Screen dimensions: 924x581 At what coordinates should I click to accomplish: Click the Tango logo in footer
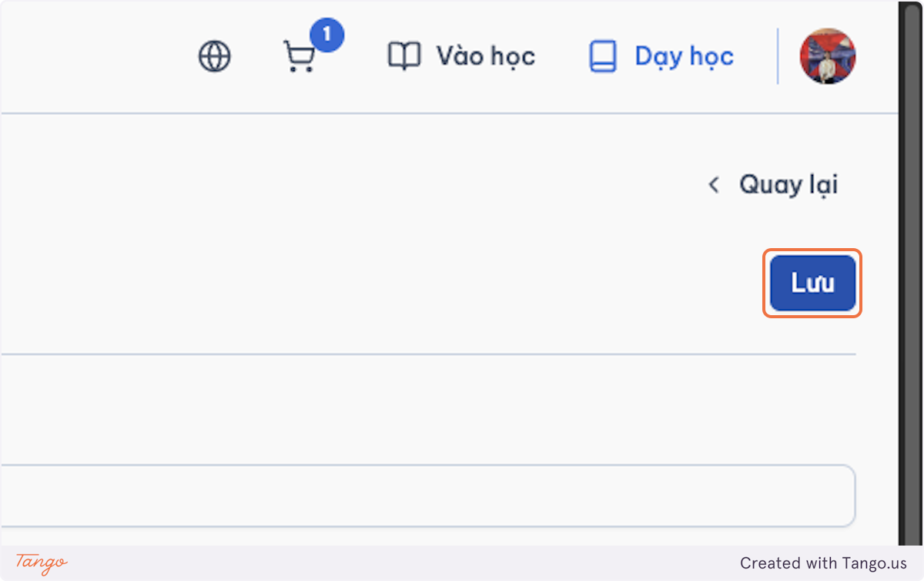[42, 563]
